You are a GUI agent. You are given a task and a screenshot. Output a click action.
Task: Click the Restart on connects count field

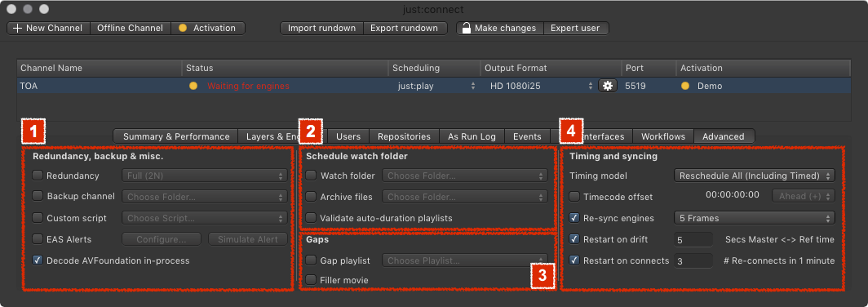click(693, 260)
